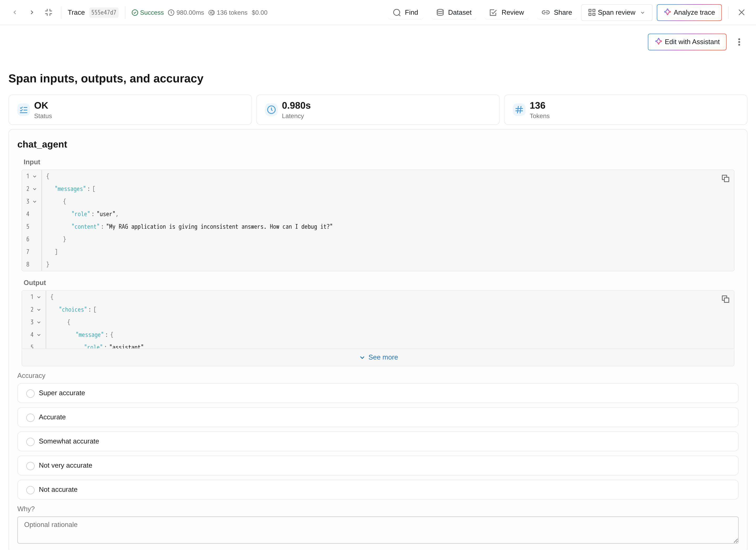Screen dimensions: 756x550
Task: Go to next trace arrow
Action: pos(32,12)
